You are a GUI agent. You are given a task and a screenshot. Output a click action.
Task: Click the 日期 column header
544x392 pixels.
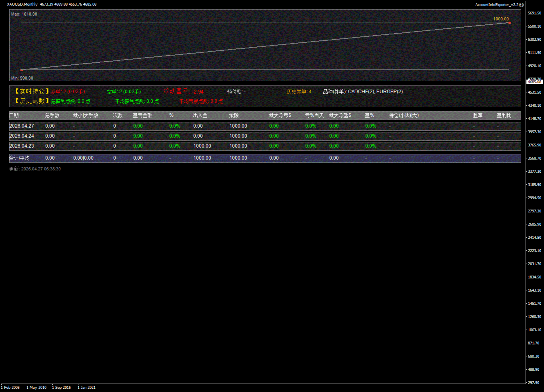14,115
